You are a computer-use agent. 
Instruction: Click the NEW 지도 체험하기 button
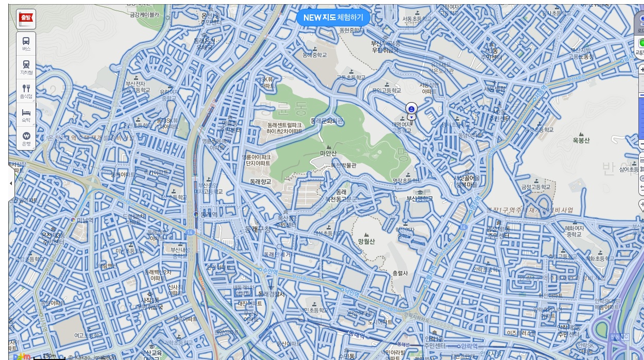(333, 18)
